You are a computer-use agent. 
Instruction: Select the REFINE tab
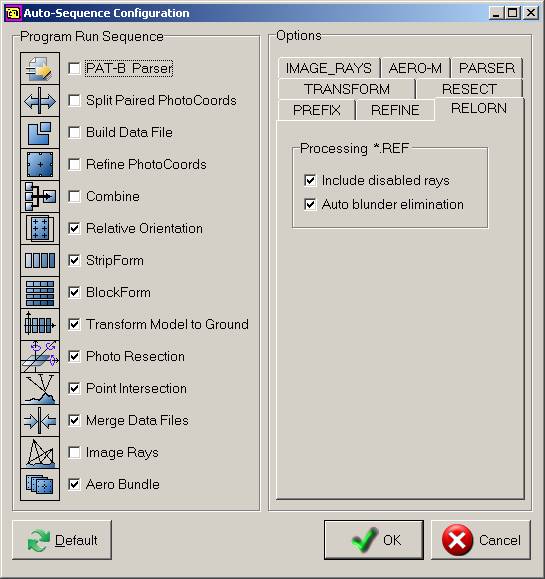[395, 110]
